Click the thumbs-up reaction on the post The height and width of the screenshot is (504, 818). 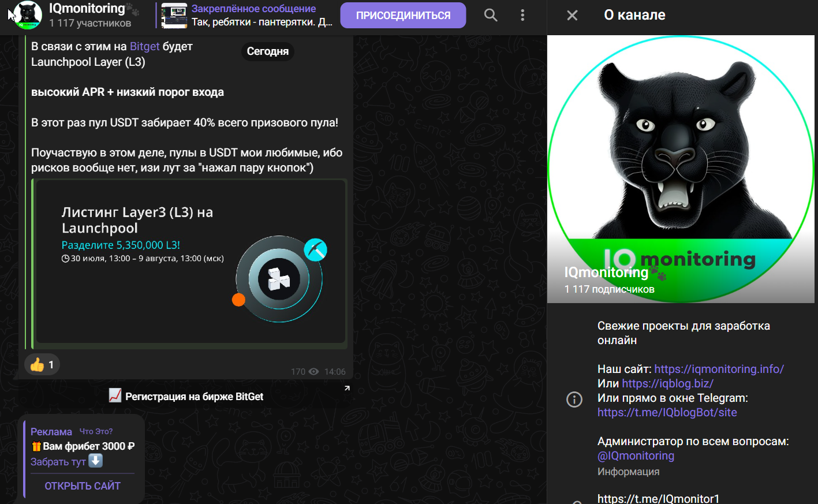click(42, 364)
